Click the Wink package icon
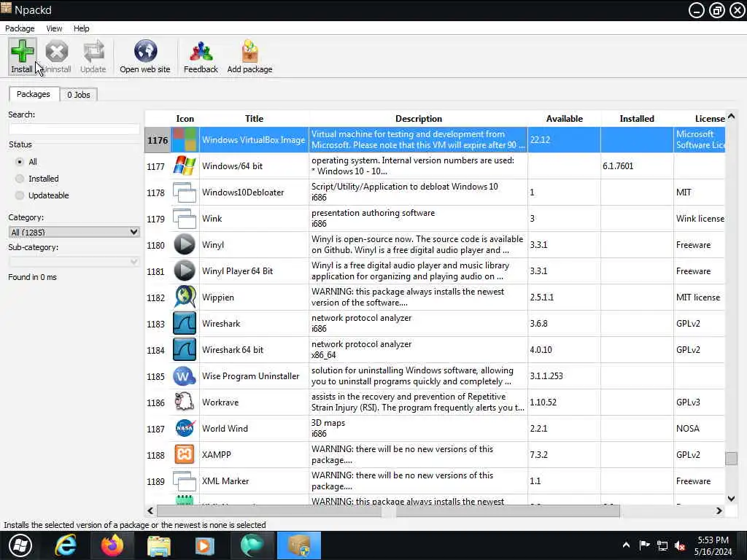The width and height of the screenshot is (747, 560). point(185,219)
